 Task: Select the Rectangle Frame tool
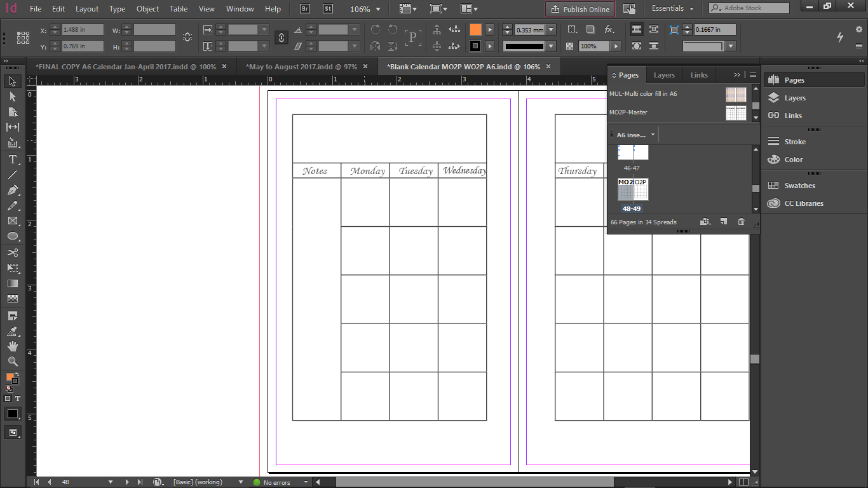pos(13,221)
